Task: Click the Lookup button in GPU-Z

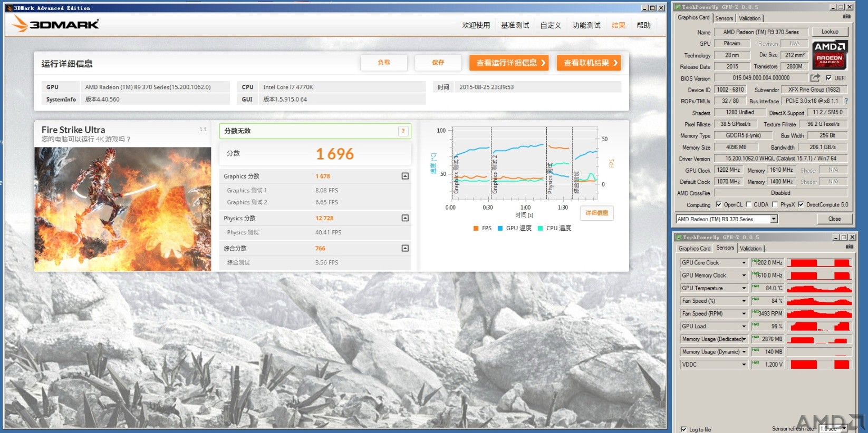Action: tap(830, 32)
